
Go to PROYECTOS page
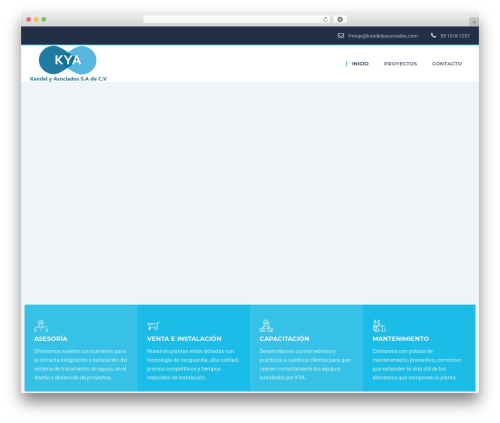coord(400,64)
